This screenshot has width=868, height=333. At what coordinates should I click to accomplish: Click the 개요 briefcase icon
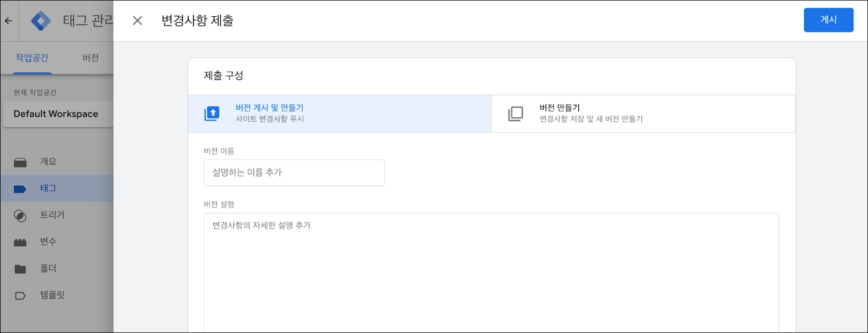tap(20, 162)
